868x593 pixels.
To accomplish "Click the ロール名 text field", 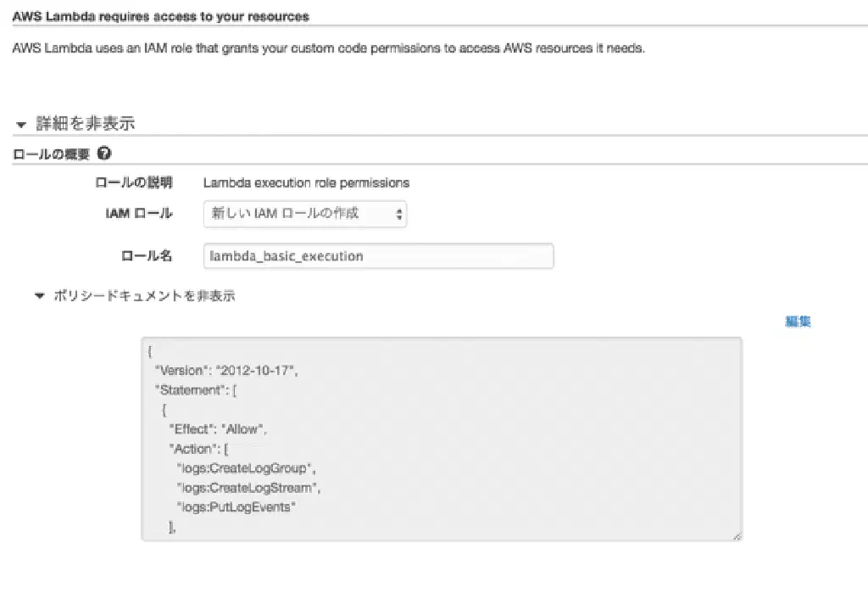I will 379,256.
